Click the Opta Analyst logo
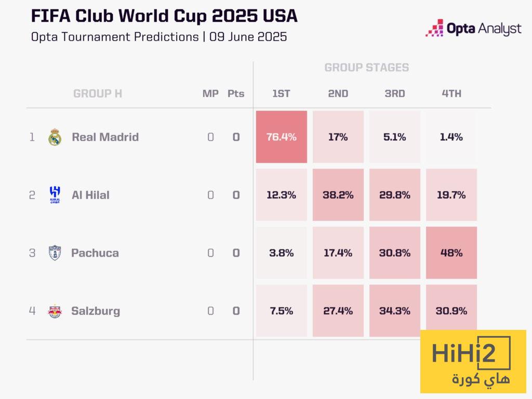The height and width of the screenshot is (399, 532). click(473, 28)
